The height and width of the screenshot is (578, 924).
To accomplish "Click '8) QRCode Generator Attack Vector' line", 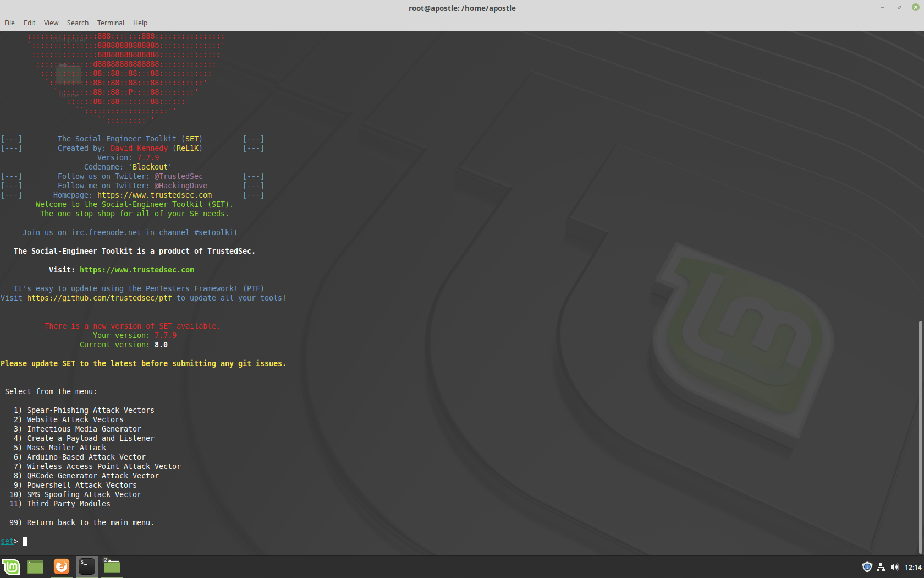I will click(86, 476).
